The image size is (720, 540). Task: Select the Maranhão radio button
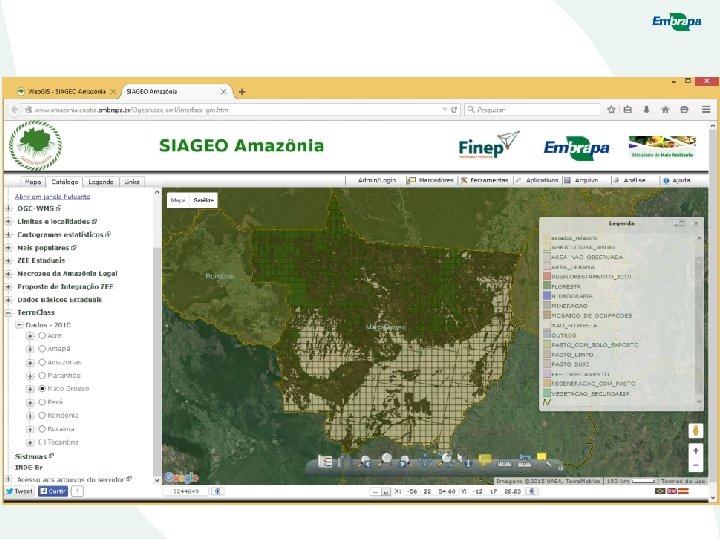(42, 376)
